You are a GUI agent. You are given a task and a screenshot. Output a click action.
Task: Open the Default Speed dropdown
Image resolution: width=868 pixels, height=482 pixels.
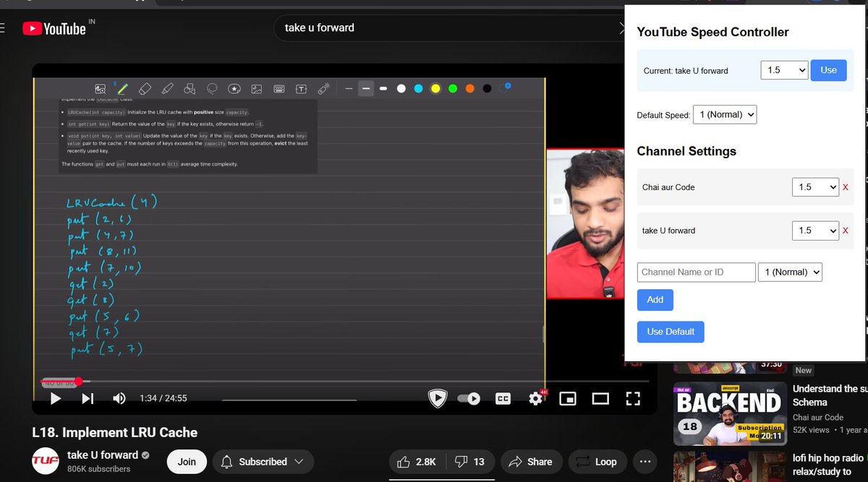(724, 115)
